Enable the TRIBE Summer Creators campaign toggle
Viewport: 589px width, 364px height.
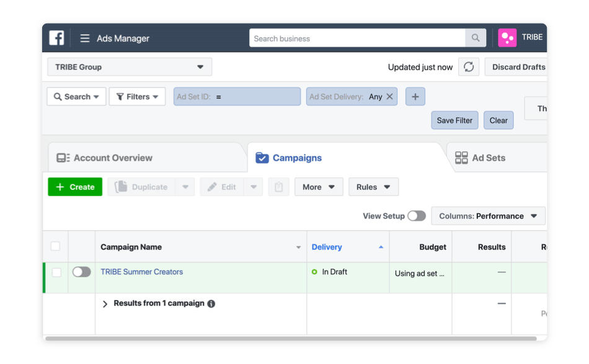(x=81, y=272)
